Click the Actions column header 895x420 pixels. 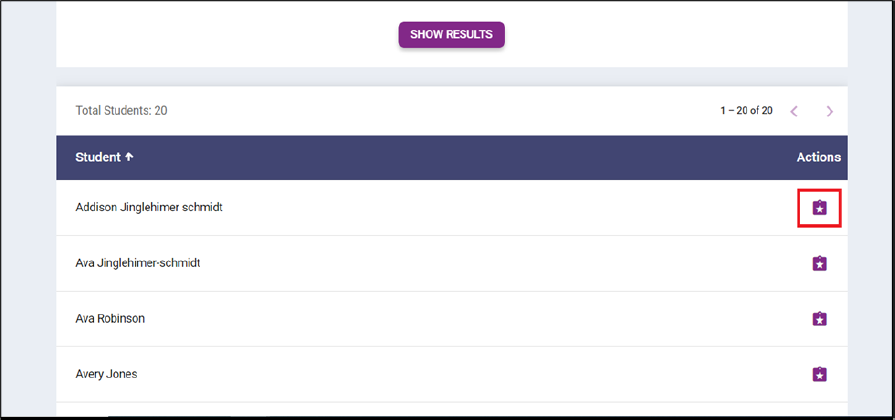point(818,157)
